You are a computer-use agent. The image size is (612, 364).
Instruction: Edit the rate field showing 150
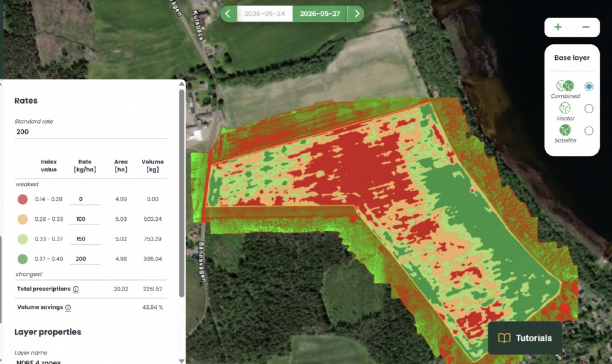(x=85, y=239)
